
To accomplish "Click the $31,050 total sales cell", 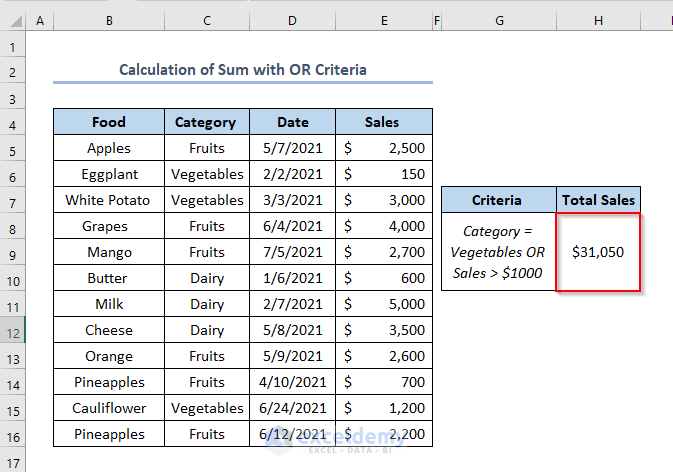I will pos(598,252).
